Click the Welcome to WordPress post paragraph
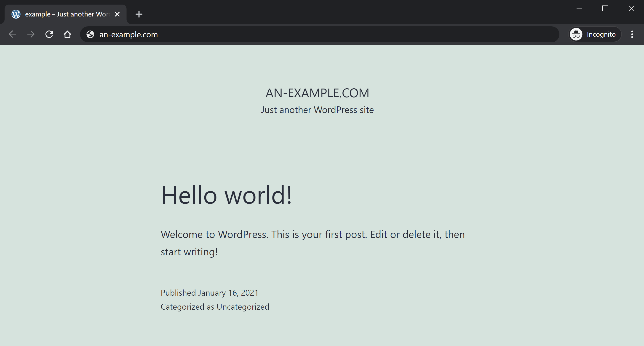This screenshot has width=644, height=346. tap(313, 243)
